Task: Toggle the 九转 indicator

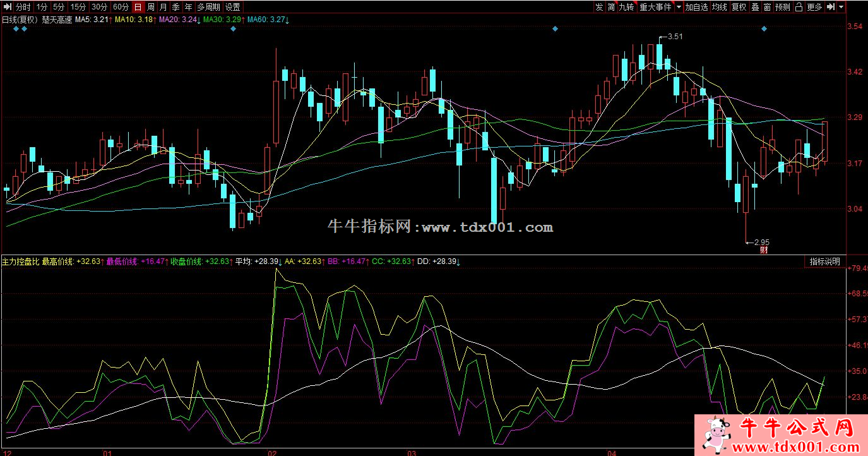Action: tap(626, 7)
